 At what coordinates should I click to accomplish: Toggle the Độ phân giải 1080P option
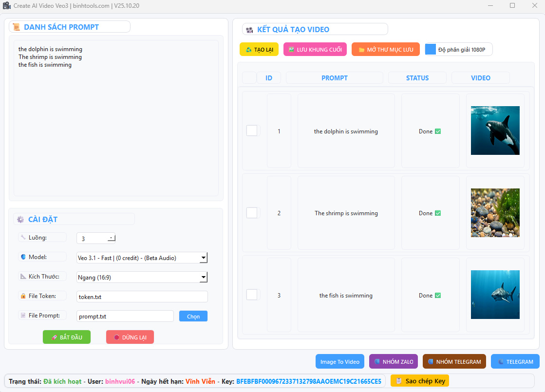[431, 50]
